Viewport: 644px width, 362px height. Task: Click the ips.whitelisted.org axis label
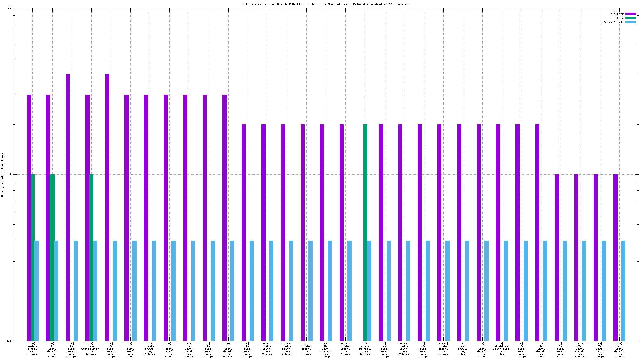(91, 349)
